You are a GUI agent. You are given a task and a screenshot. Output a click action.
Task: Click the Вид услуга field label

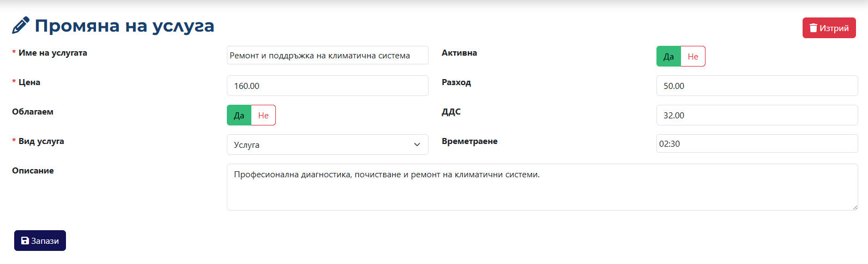point(41,141)
